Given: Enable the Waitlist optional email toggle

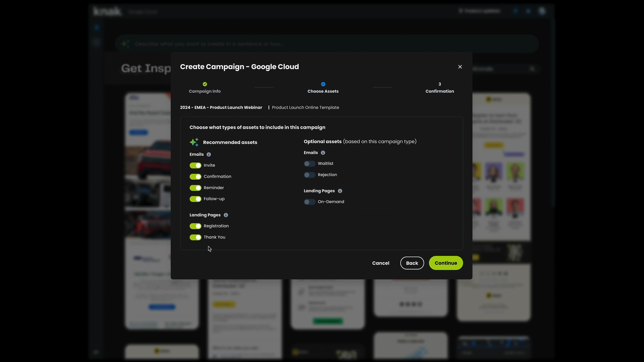Looking at the screenshot, I should click(x=310, y=164).
